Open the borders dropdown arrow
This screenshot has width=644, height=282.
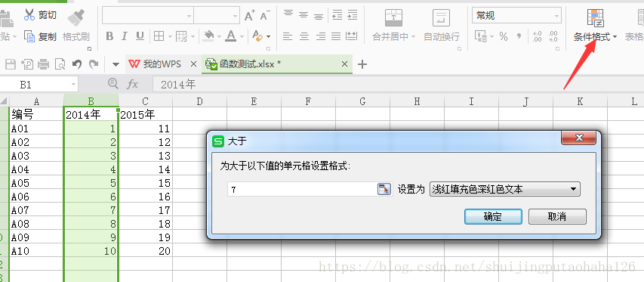click(x=170, y=36)
